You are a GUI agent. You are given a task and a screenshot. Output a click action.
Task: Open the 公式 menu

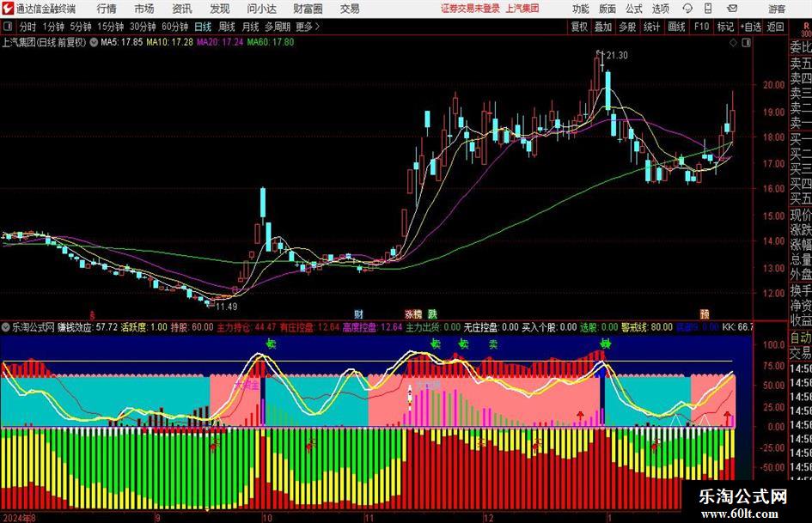point(634,9)
